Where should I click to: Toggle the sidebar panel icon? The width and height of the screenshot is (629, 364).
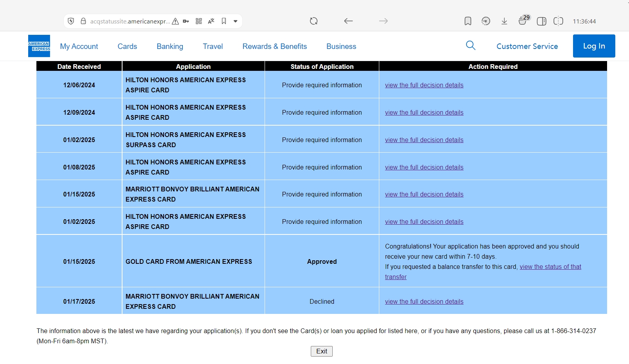coord(542,21)
